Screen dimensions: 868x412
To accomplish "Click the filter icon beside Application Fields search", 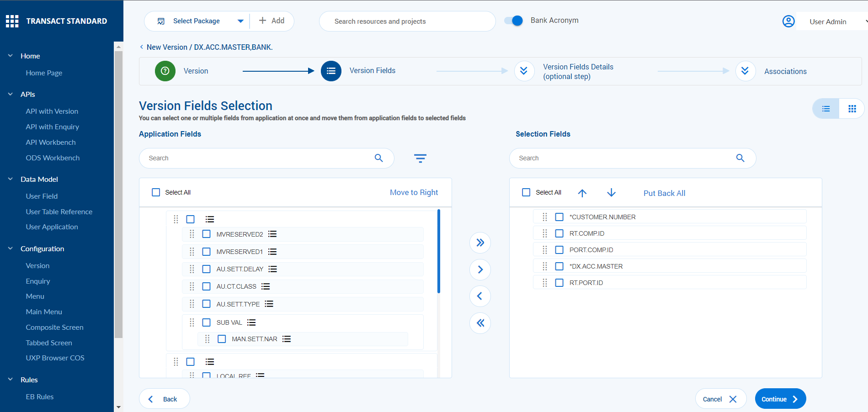I will pos(420,158).
